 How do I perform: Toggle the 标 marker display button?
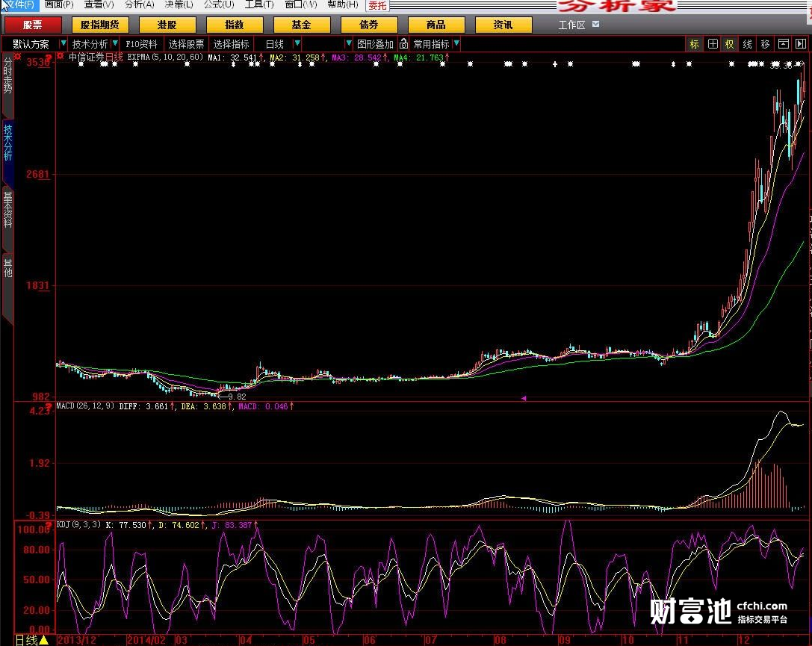pos(694,44)
